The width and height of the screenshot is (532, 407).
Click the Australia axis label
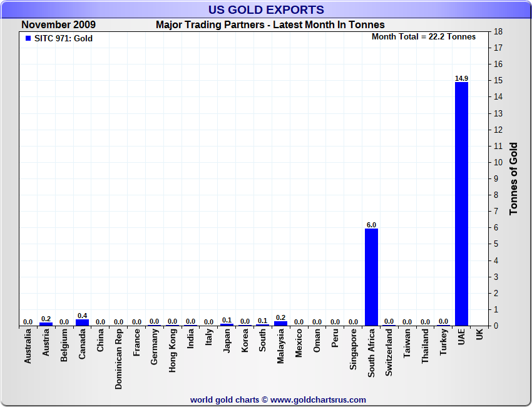click(28, 346)
